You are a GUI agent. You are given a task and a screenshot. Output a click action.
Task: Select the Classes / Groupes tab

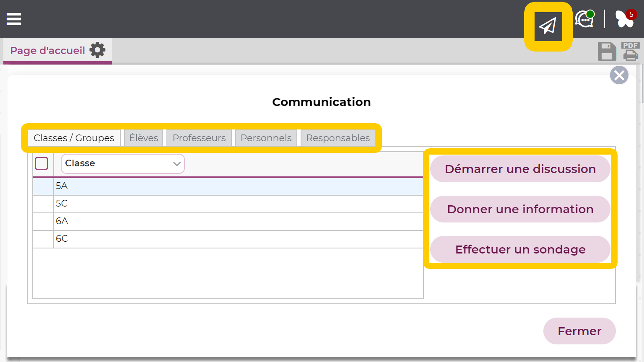point(74,138)
